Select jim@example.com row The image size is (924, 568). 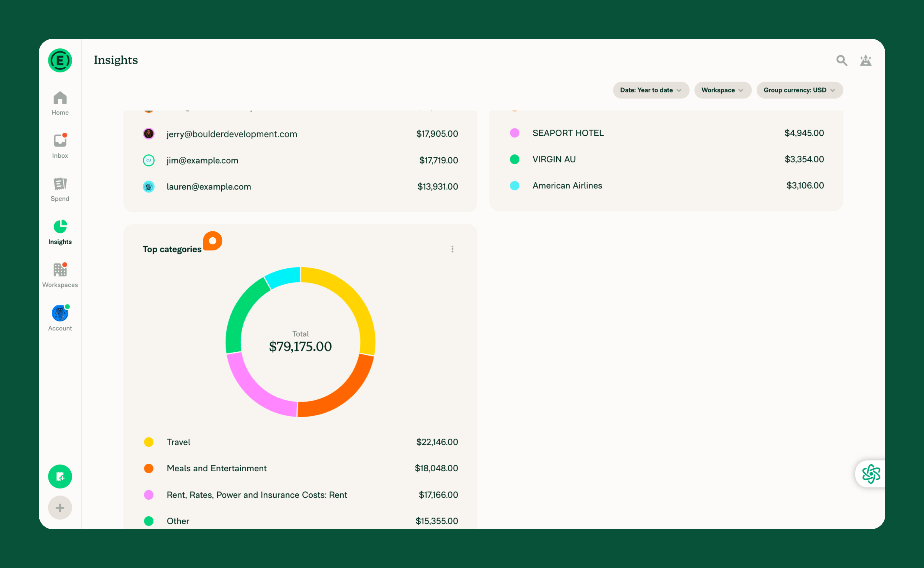click(300, 160)
